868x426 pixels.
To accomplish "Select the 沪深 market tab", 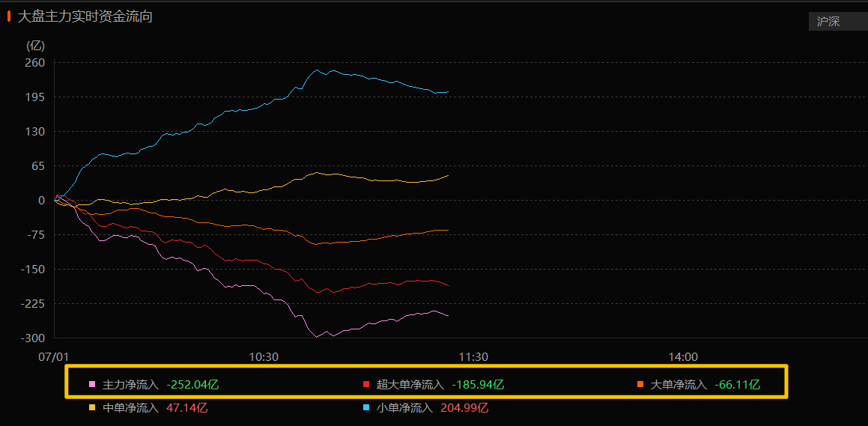I will 838,22.
